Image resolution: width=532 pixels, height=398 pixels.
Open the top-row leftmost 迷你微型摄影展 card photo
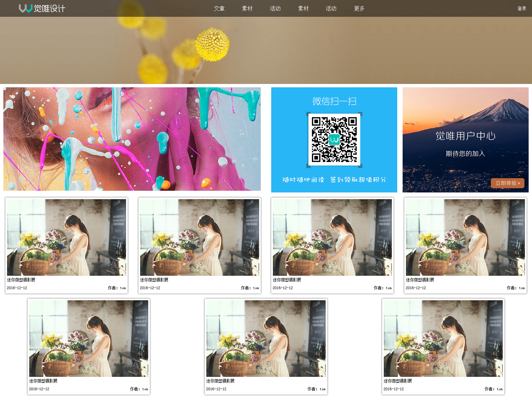tap(67, 237)
